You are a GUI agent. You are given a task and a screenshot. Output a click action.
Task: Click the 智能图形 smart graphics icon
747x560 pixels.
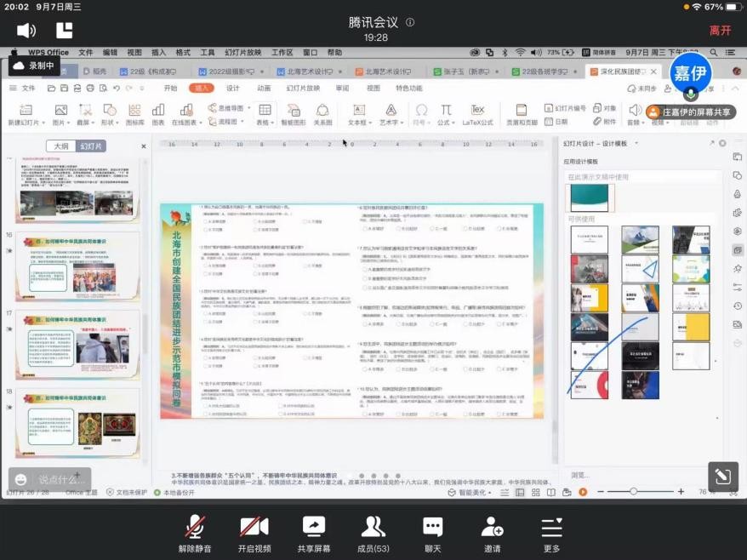[x=292, y=114]
